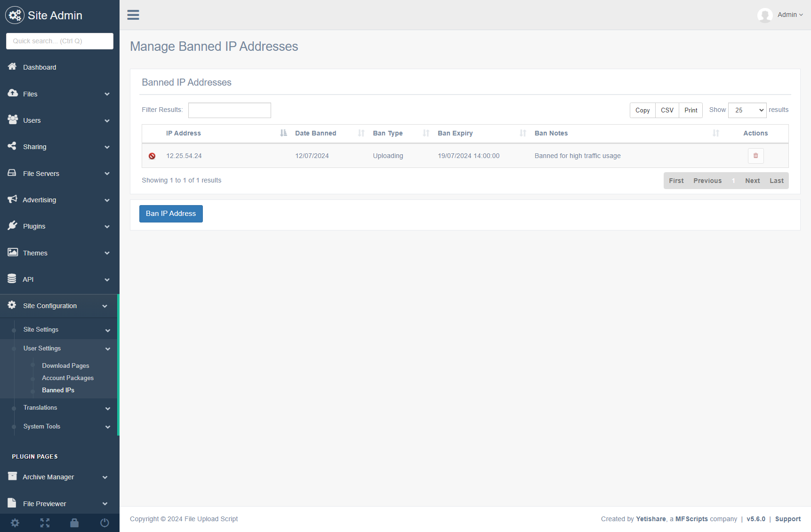Click the hamburger menu toggle icon

click(x=133, y=15)
